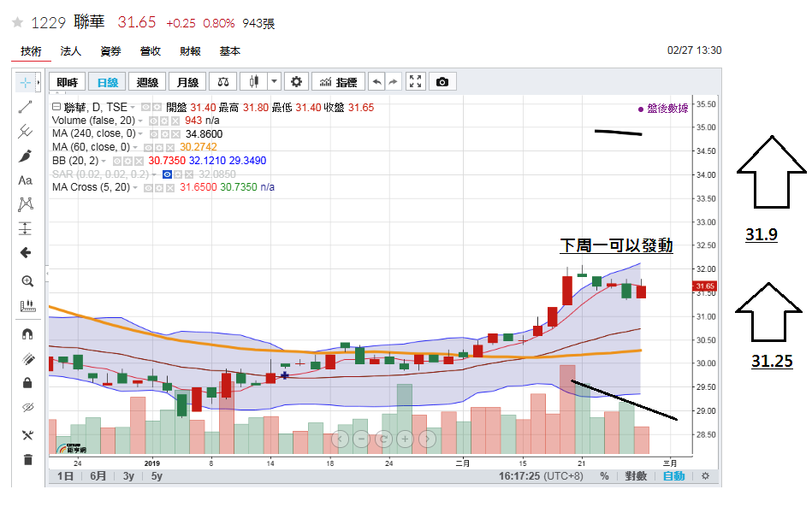Viewport: 812px width, 513px height.
Task: Set range to 1日
Action: tap(65, 475)
